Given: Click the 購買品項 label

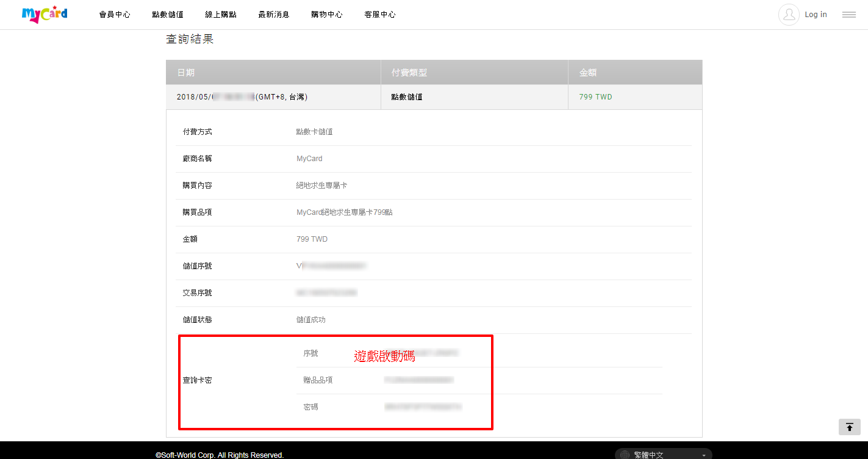Looking at the screenshot, I should click(x=198, y=212).
